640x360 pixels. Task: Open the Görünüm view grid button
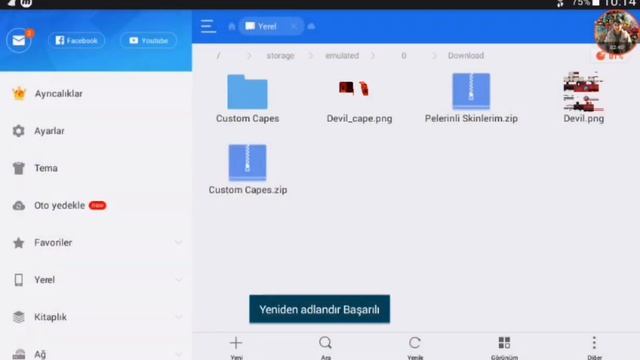point(504,347)
